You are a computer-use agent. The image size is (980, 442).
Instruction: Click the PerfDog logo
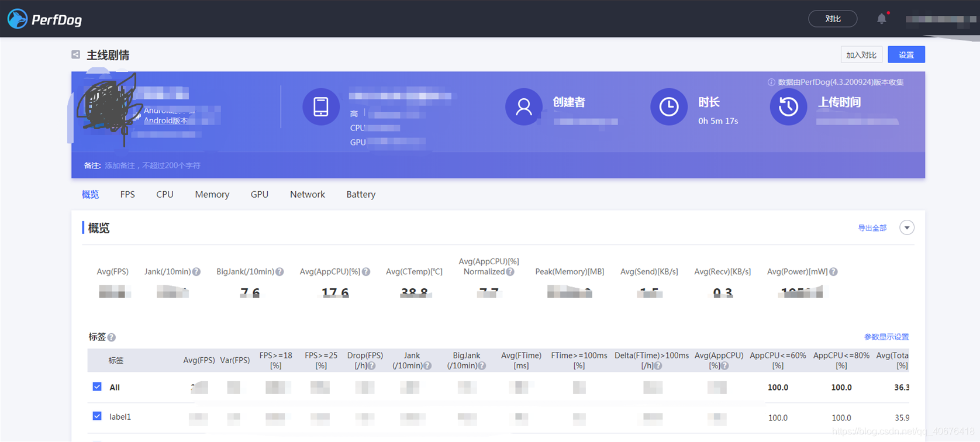pyautogui.click(x=44, y=19)
